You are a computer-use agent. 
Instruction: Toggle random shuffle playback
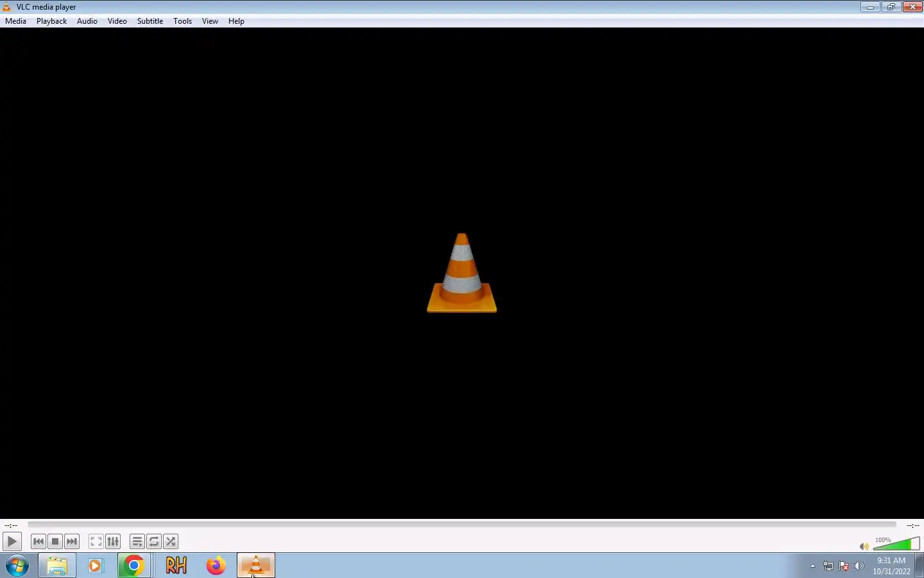coord(171,541)
